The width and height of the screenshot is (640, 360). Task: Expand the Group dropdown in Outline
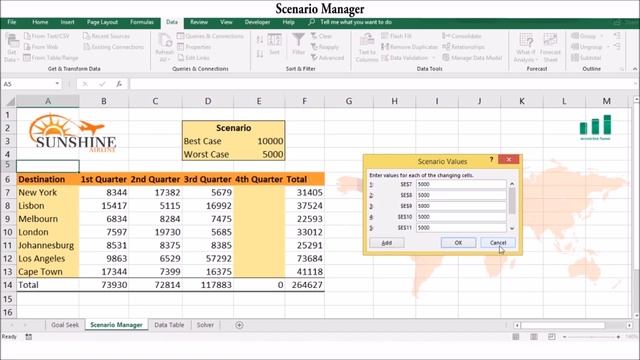[602, 36]
